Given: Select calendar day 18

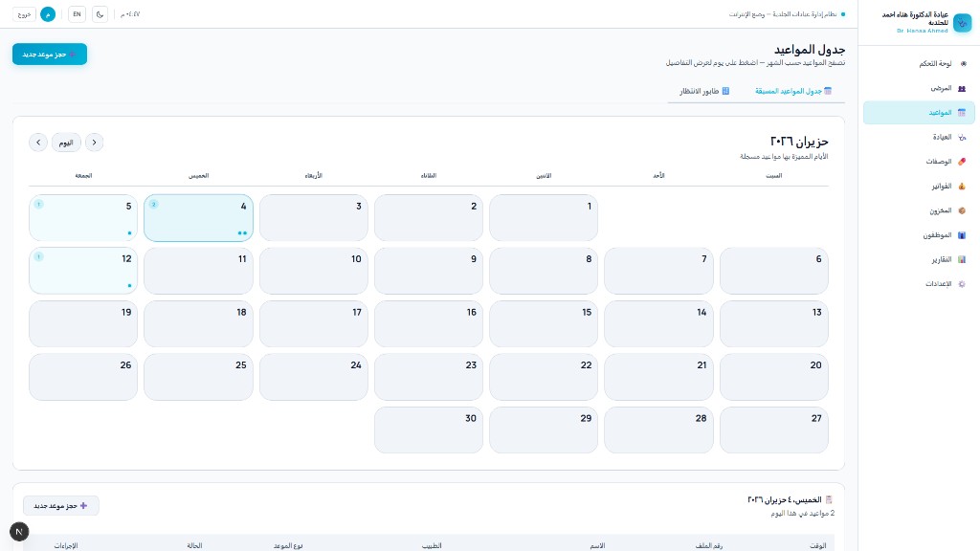Looking at the screenshot, I should pyautogui.click(x=199, y=323).
